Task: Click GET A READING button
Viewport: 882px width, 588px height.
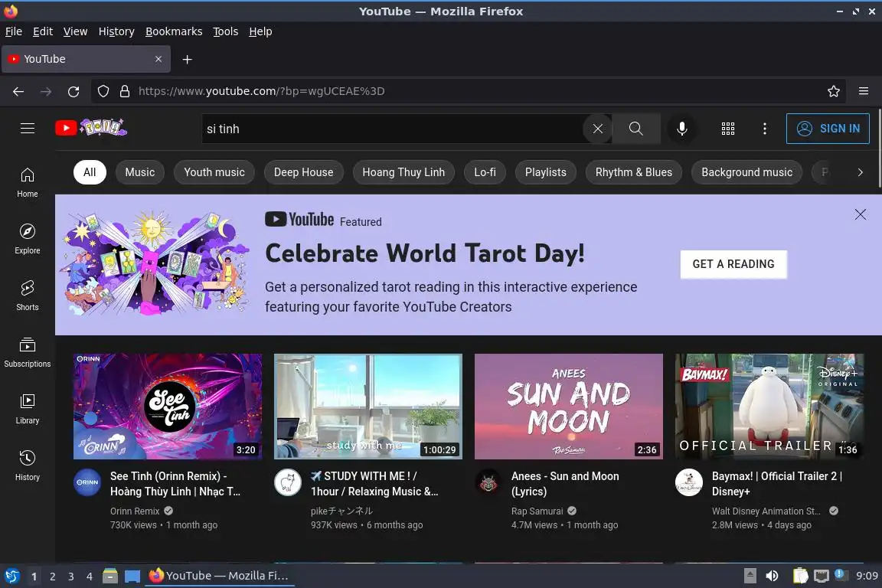Action: coord(733,264)
